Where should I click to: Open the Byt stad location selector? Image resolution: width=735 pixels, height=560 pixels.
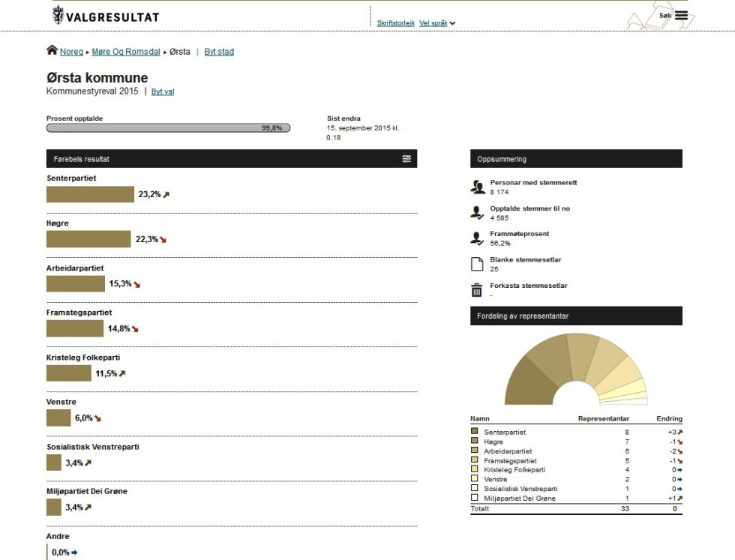click(219, 52)
